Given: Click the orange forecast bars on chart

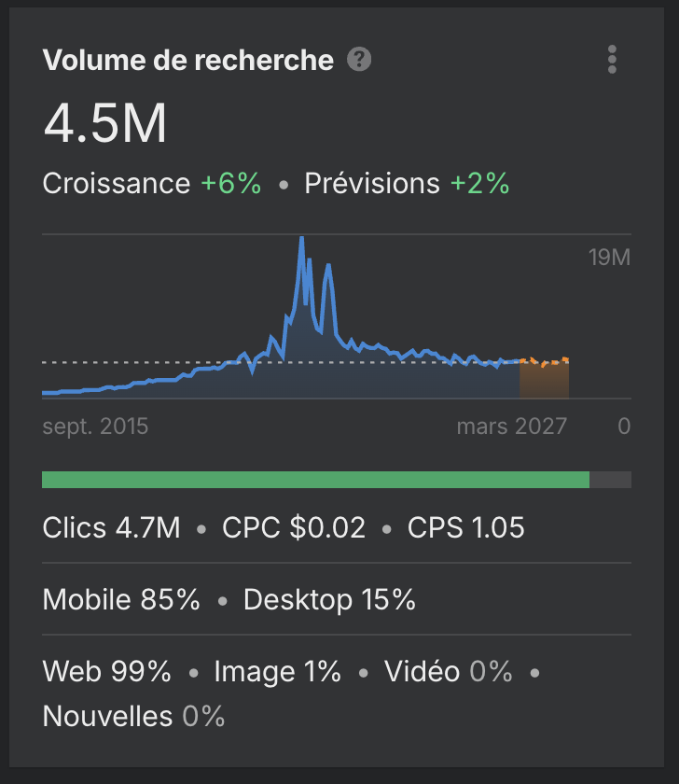Looking at the screenshot, I should (x=546, y=373).
